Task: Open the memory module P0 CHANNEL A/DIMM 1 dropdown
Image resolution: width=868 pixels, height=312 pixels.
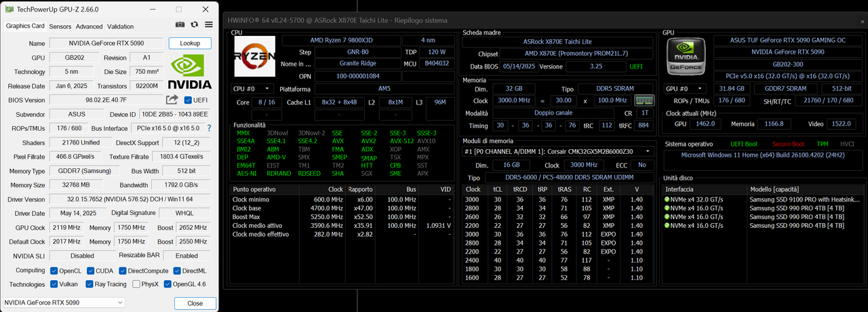Action: pyautogui.click(x=558, y=151)
